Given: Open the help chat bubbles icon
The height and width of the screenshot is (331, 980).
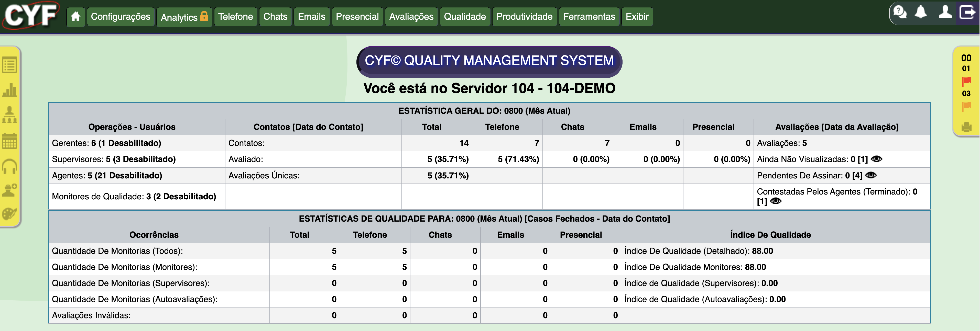Looking at the screenshot, I should (x=900, y=13).
